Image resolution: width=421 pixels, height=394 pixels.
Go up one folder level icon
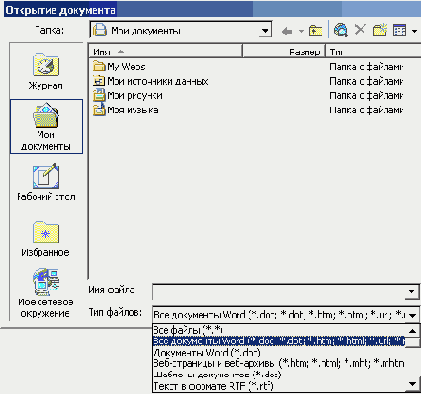(315, 31)
